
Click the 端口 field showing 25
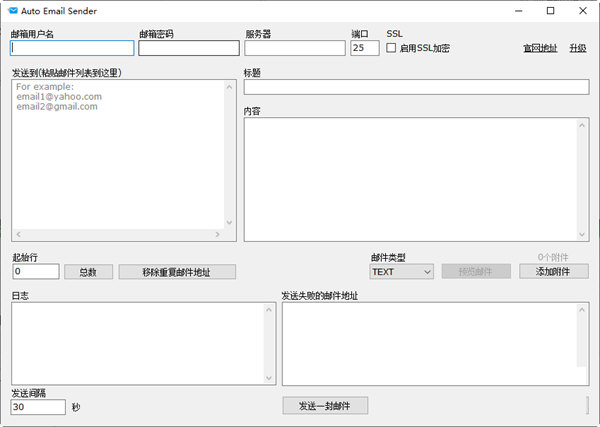[x=365, y=48]
